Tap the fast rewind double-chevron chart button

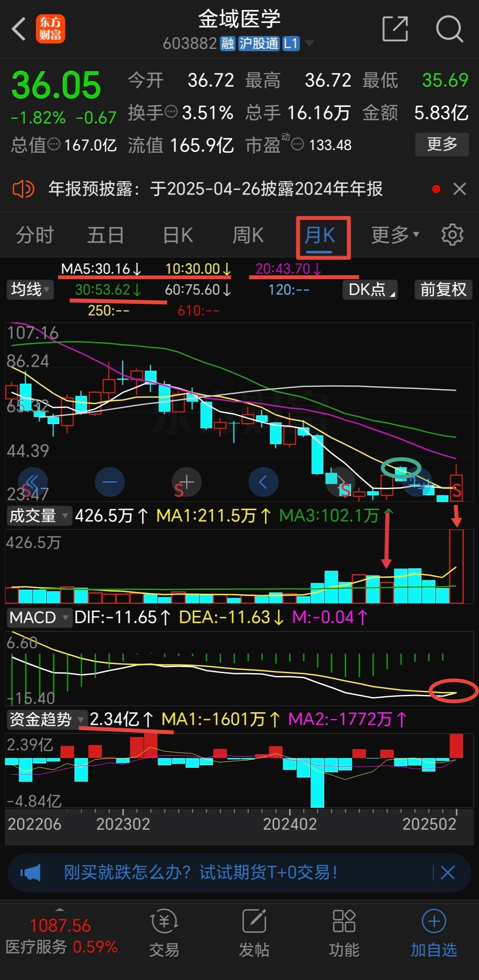33,482
